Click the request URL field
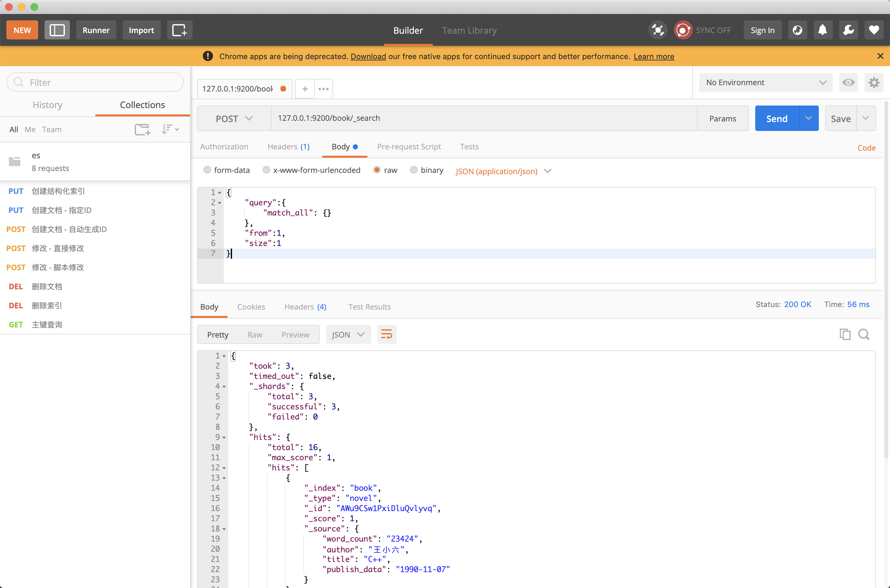890x588 pixels. point(484,118)
